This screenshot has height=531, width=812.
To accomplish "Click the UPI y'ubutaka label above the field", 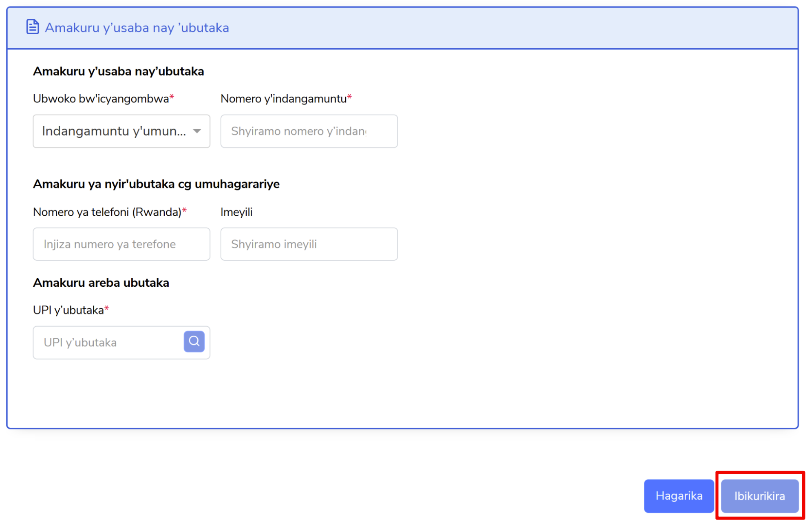I will 68,310.
